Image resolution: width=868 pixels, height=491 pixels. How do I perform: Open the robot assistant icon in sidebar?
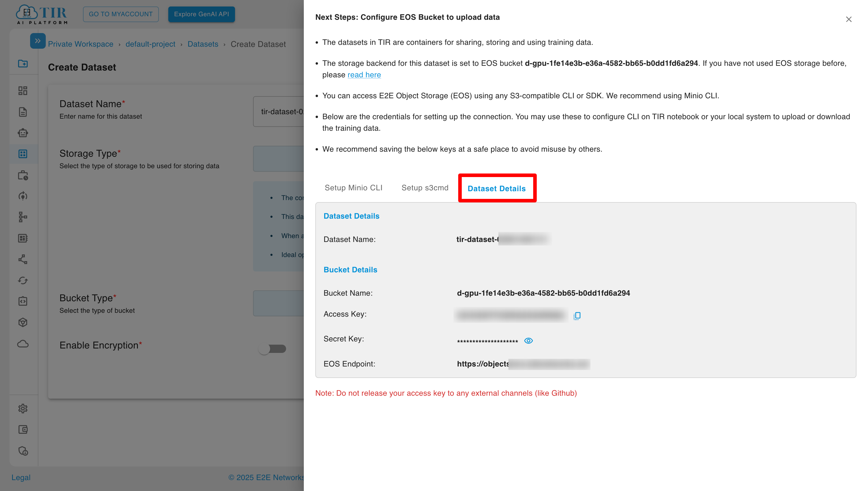[23, 133]
